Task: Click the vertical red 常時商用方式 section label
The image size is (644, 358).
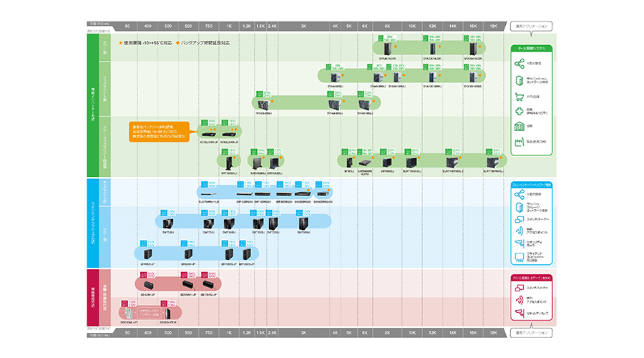Action: [93, 298]
